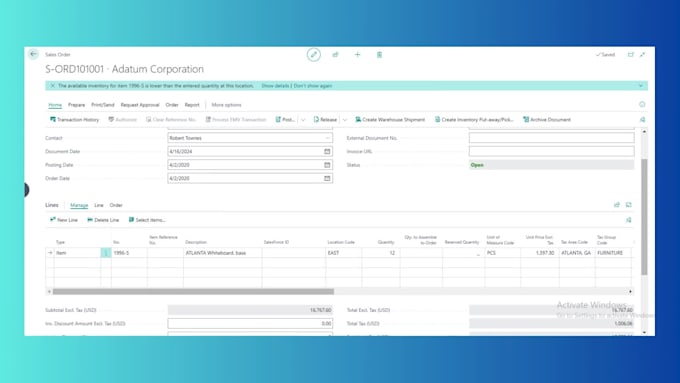Click More options in the ribbon
The image size is (680, 383).
coord(226,105)
